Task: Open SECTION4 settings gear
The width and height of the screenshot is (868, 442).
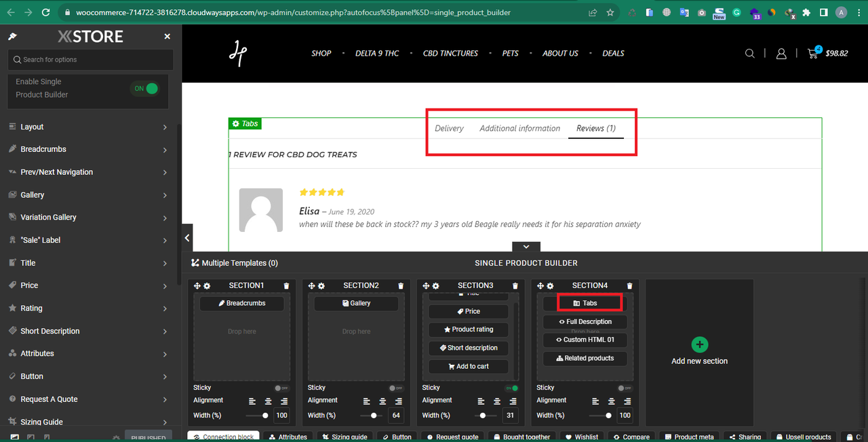Action: (x=551, y=286)
